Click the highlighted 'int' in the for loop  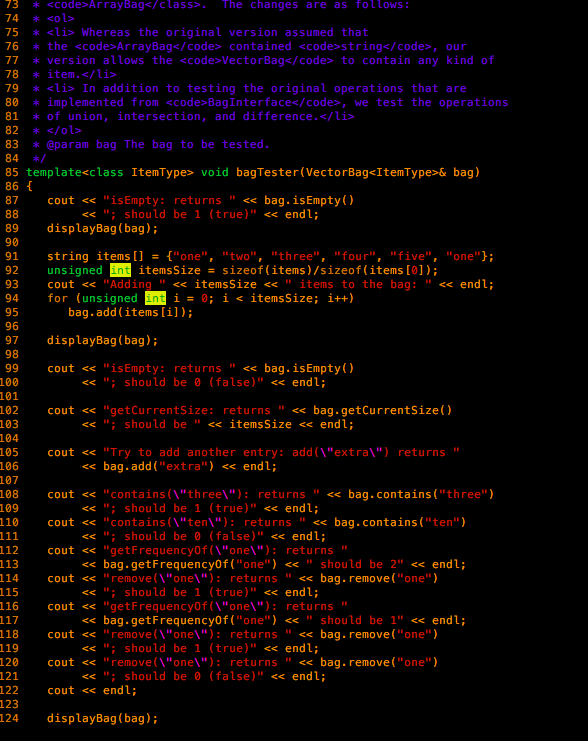pyautogui.click(x=155, y=298)
